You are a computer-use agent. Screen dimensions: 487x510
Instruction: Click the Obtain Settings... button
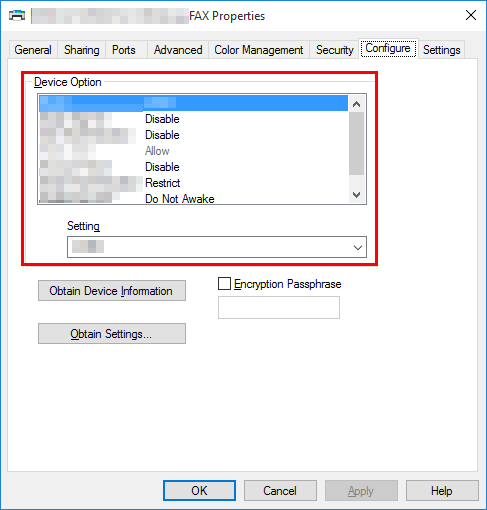click(112, 334)
